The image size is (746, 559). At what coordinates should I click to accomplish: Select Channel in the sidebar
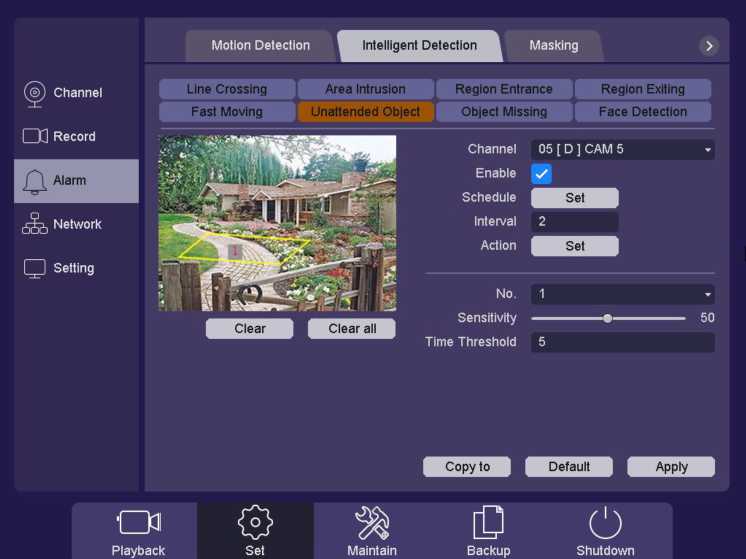click(x=76, y=93)
